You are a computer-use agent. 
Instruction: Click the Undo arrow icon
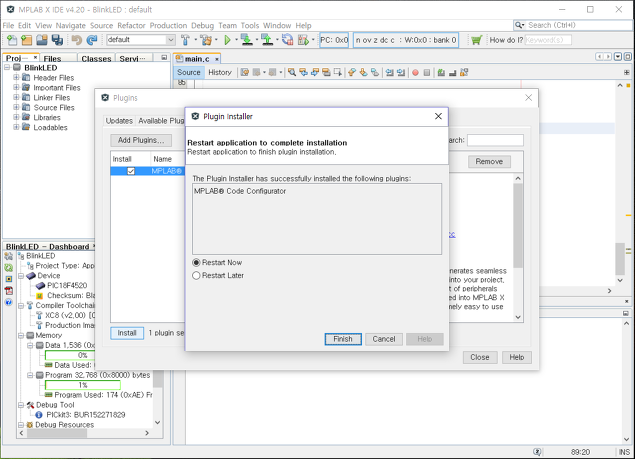77,40
